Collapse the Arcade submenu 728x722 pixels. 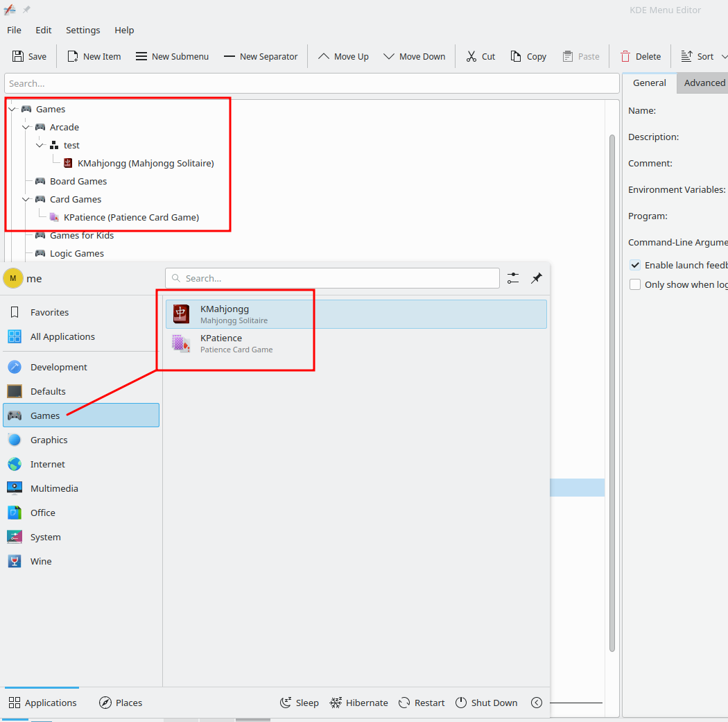[26, 127]
